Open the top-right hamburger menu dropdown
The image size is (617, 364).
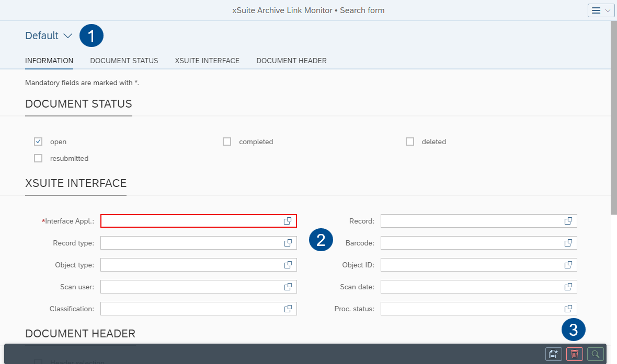(x=601, y=10)
